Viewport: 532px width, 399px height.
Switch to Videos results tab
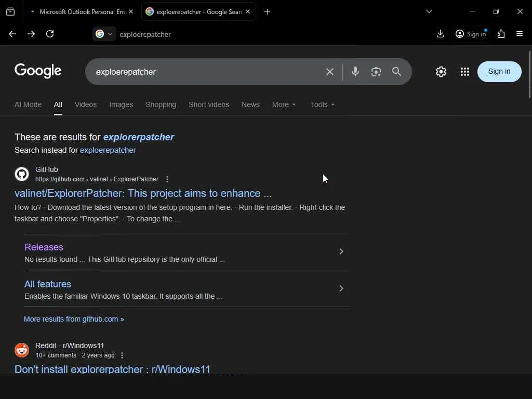click(x=86, y=105)
